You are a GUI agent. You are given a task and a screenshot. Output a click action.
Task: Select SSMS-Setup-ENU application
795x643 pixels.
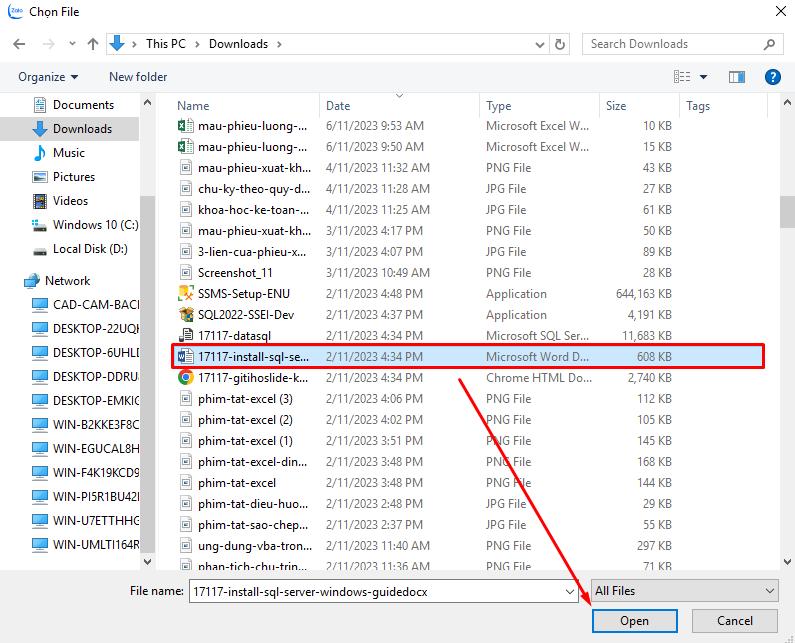[468, 294]
